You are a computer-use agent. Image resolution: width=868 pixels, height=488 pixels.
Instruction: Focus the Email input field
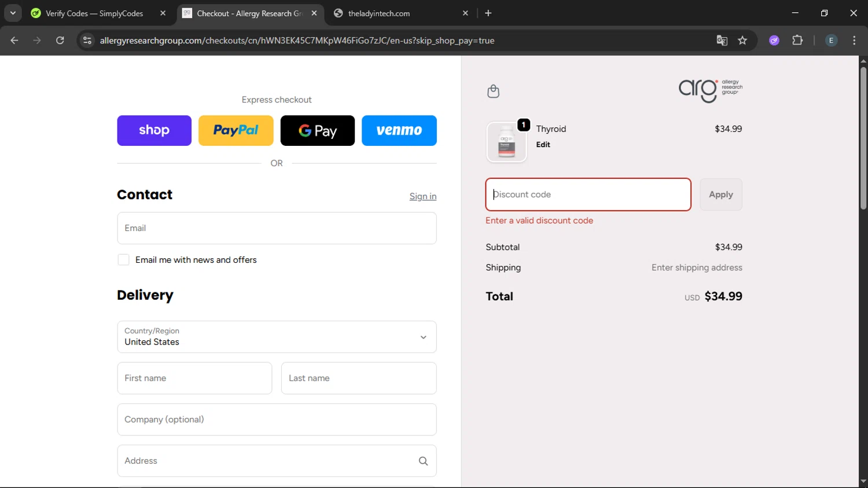tap(277, 228)
